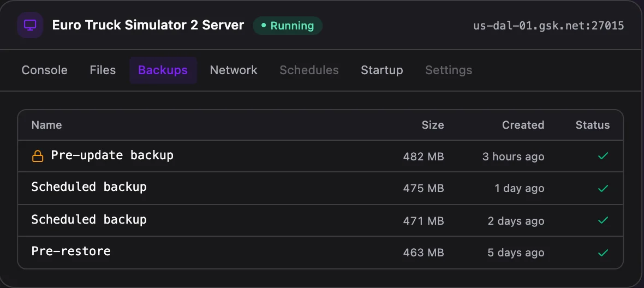This screenshot has height=288, width=644.
Task: Click the '2 days ago' created time
Action: (516, 221)
